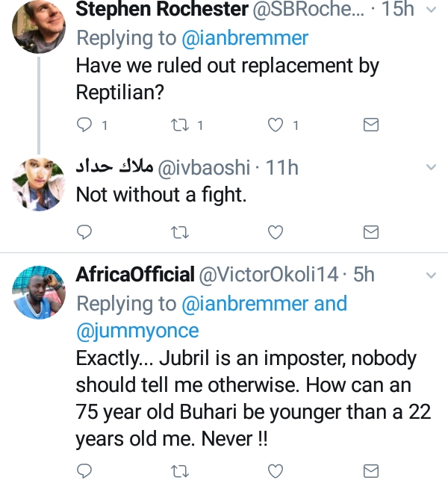
Task: Visit the @jummyonce mention link
Action: pos(137,331)
